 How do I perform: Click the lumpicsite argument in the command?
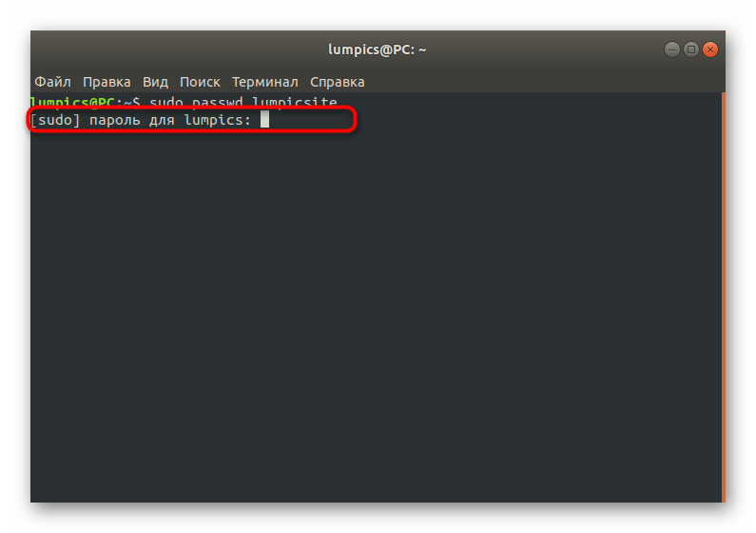pos(295,102)
